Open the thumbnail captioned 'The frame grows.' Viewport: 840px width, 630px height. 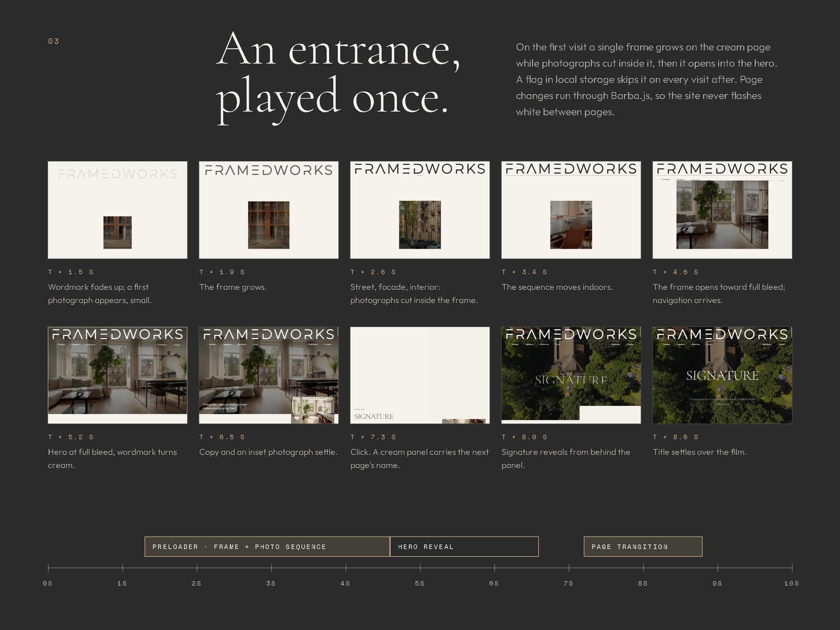(269, 210)
